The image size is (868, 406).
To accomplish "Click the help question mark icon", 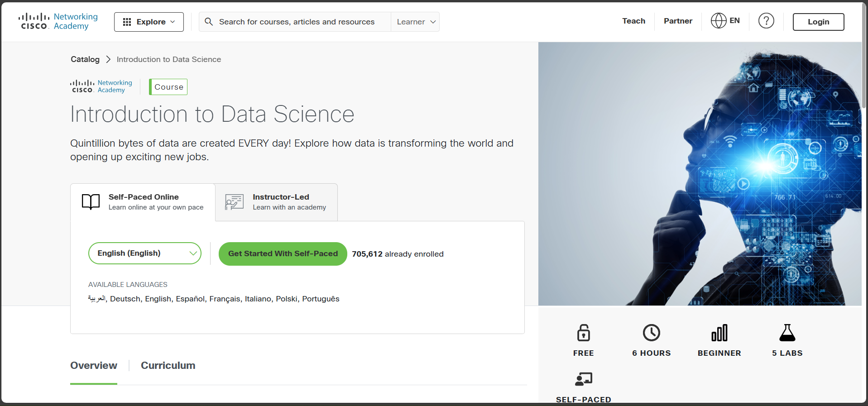I will [x=766, y=20].
